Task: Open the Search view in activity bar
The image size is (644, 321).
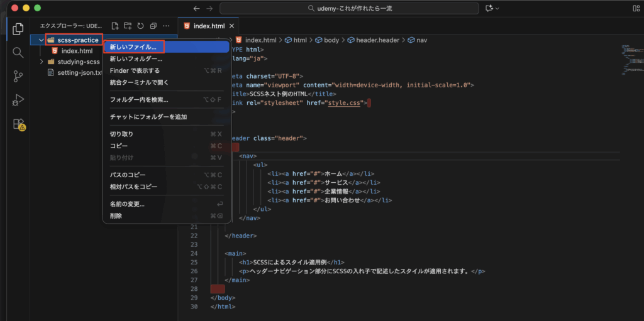Action: (18, 52)
